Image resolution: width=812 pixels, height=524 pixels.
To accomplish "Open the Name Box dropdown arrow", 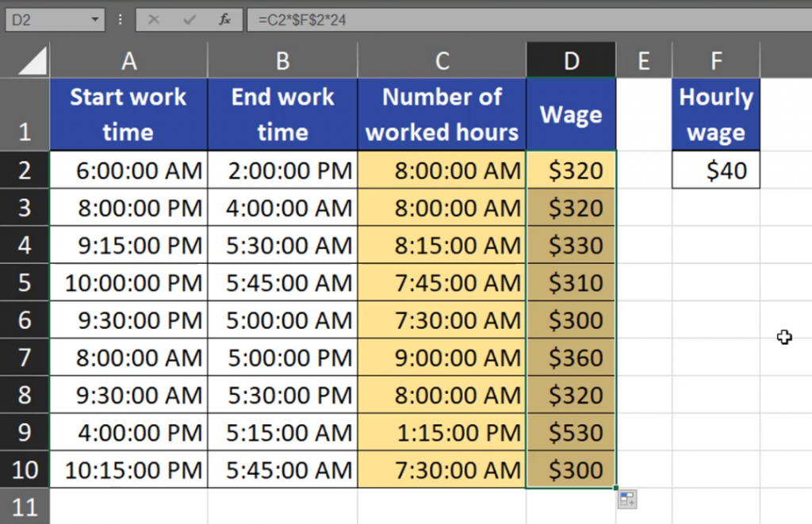I will pos(97,21).
